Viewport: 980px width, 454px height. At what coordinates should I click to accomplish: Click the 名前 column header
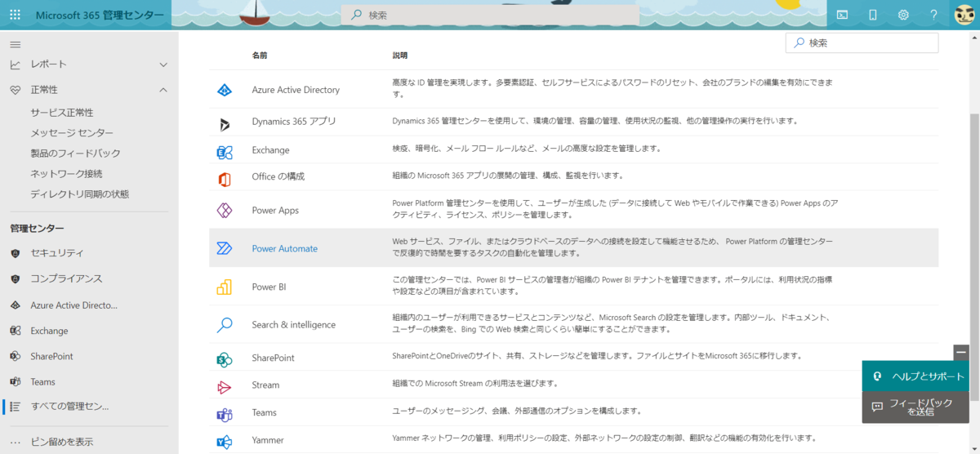coord(260,56)
